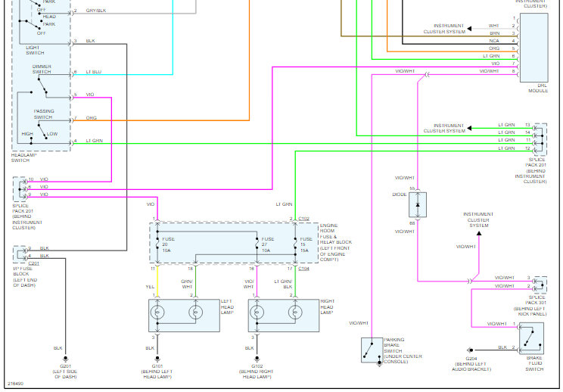Image resolution: width=563 pixels, height=392 pixels.
Task: Click the "ORG" label at headlamp switch pin 7
Action: click(92, 118)
